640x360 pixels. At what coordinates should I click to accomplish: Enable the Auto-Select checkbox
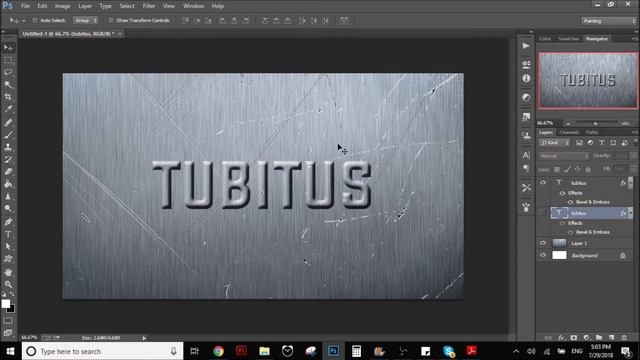[35, 20]
